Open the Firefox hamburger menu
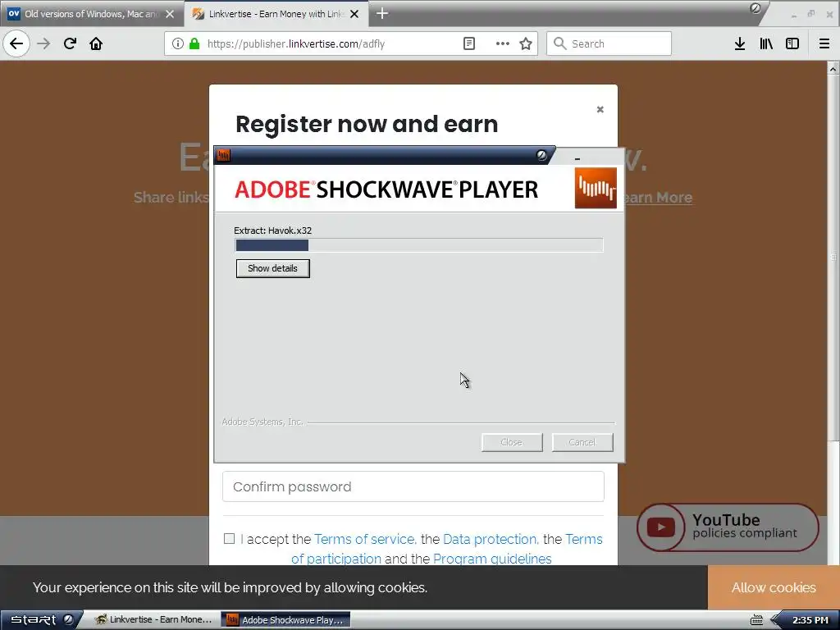The width and height of the screenshot is (840, 630). 824,43
